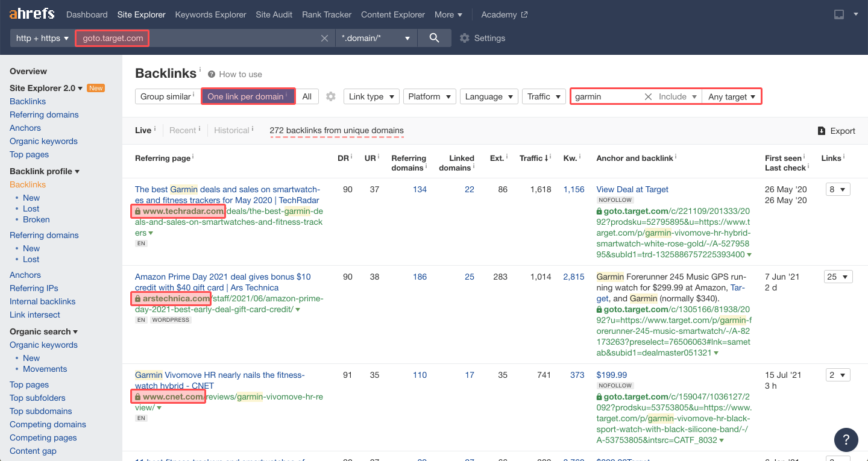Image resolution: width=868 pixels, height=461 pixels.
Task: Collapse the Organic search section
Action: (x=44, y=331)
